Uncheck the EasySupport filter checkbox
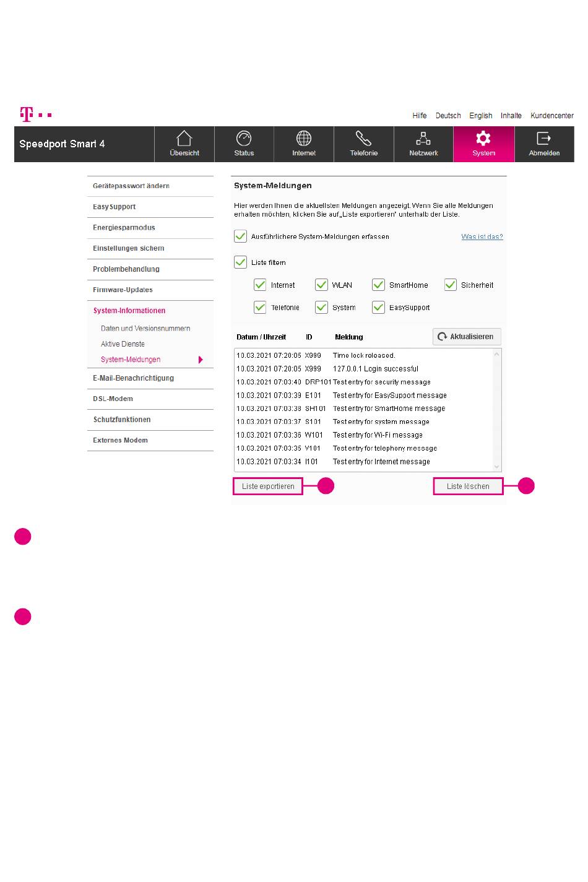Viewport: 588px width, 882px height. point(378,307)
